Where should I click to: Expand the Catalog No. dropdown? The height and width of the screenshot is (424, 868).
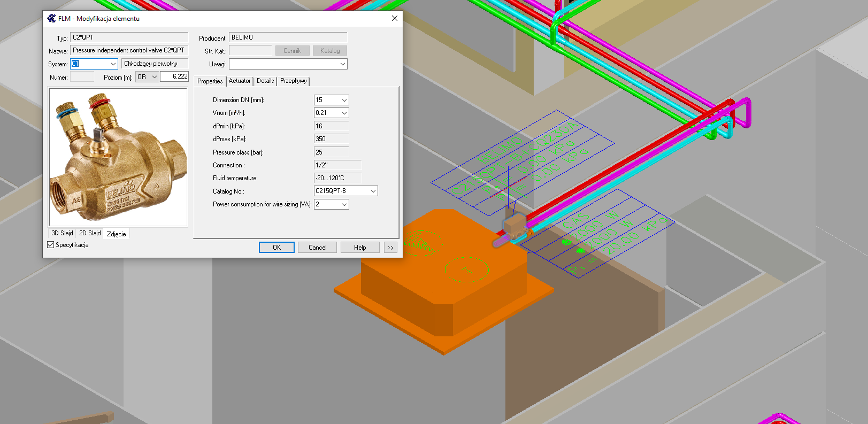[373, 191]
